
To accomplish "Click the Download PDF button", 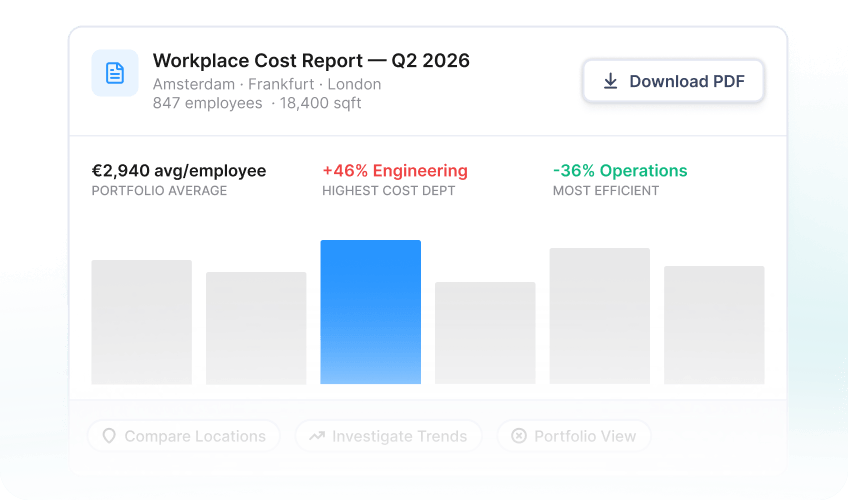I will [673, 81].
